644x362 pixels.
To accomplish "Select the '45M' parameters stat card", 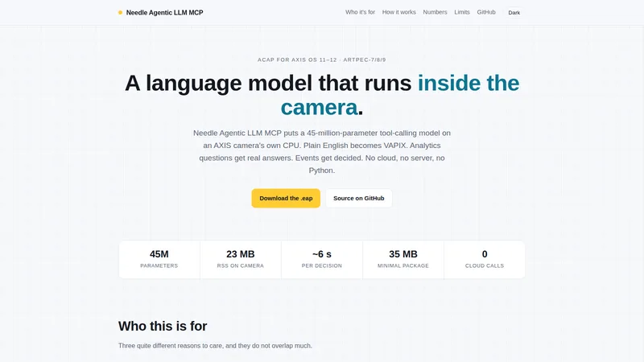I will (x=159, y=259).
